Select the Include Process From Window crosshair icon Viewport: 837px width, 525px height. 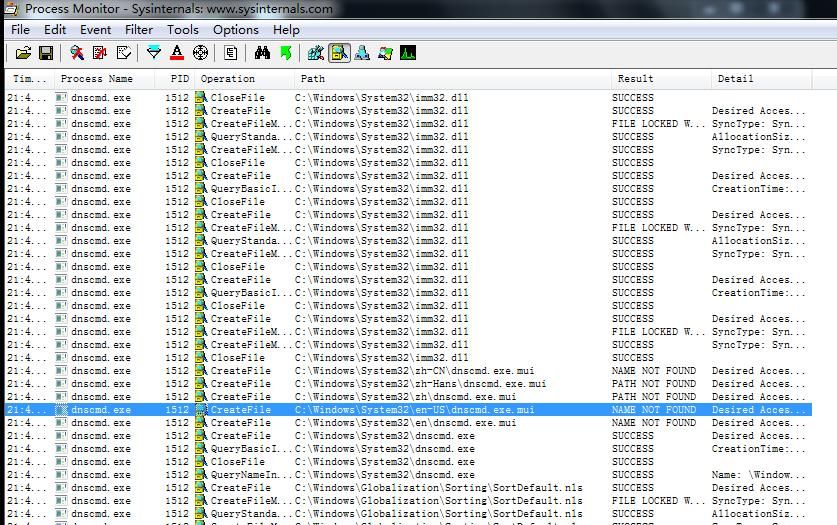click(200, 53)
